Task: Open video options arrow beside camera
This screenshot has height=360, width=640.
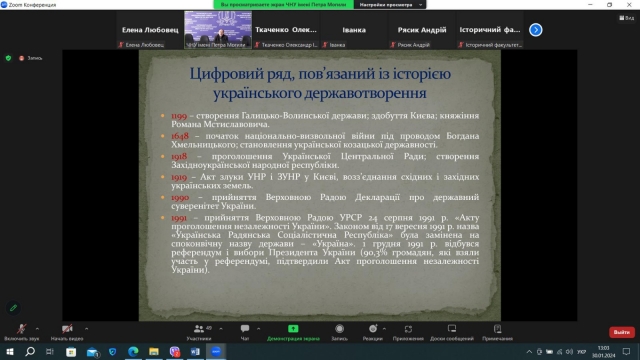Action: point(87,329)
